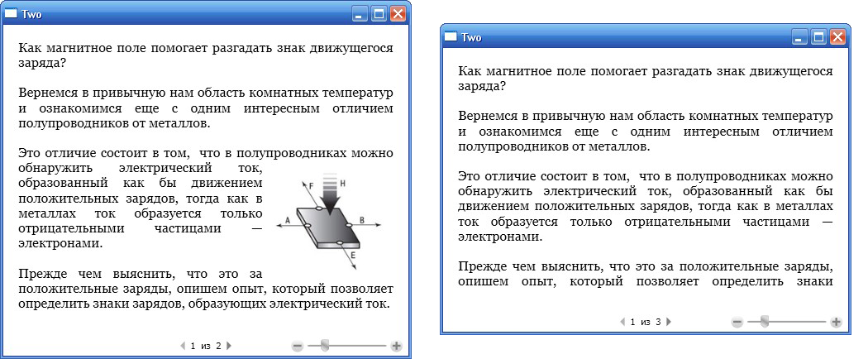Click the word 'электронами.' in left window
The height and width of the screenshot is (359, 868).
(x=60, y=243)
